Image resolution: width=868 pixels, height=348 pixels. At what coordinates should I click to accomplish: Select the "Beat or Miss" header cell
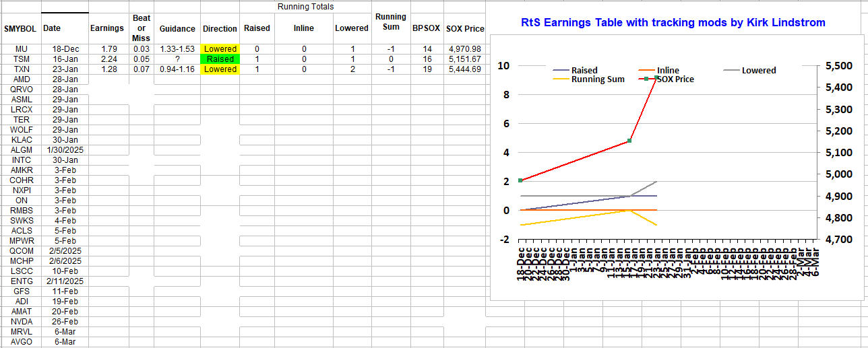pyautogui.click(x=142, y=28)
